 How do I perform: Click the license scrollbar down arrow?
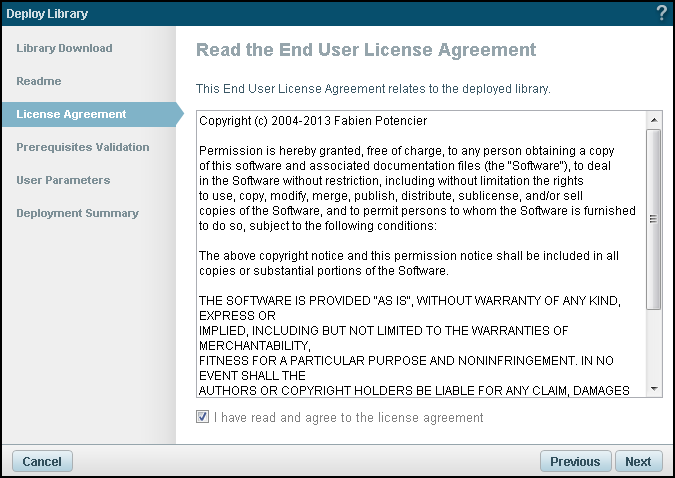coord(653,389)
